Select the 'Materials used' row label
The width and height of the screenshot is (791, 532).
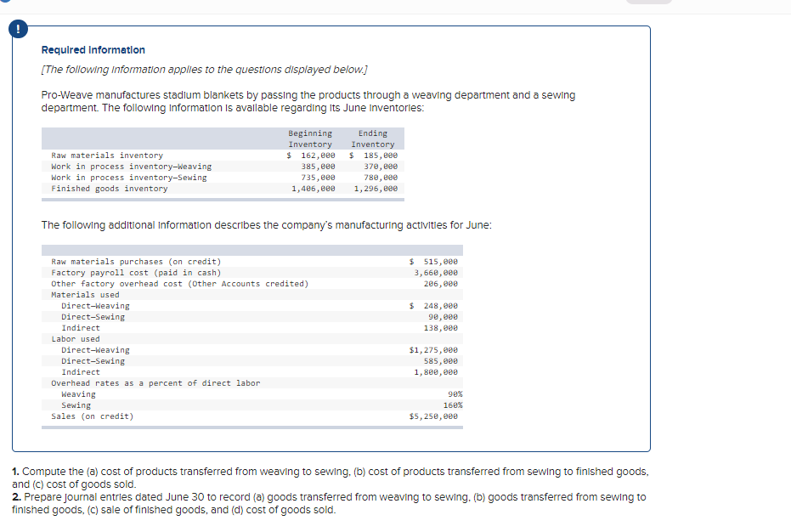pos(85,295)
